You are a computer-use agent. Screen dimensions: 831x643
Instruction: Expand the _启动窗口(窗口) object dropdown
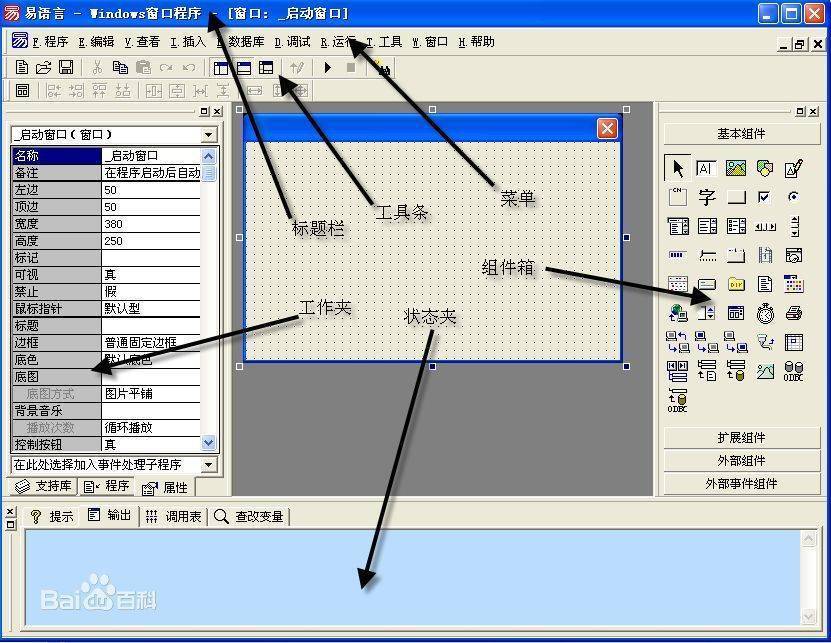[x=209, y=135]
